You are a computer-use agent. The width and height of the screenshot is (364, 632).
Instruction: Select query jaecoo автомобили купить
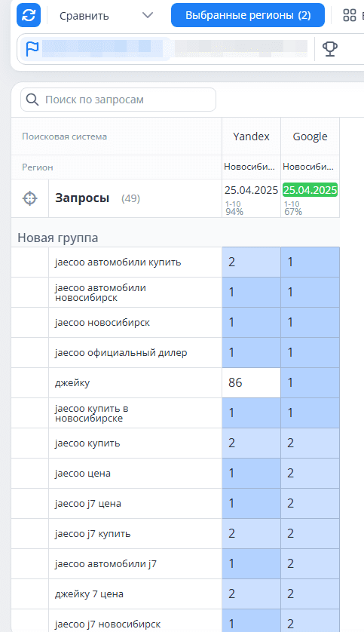point(118,262)
